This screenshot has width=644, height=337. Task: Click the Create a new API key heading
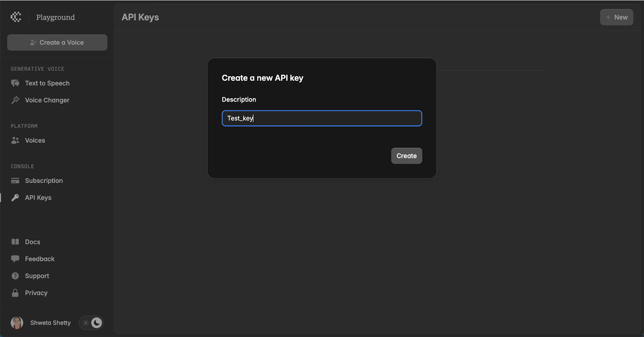[262, 78]
